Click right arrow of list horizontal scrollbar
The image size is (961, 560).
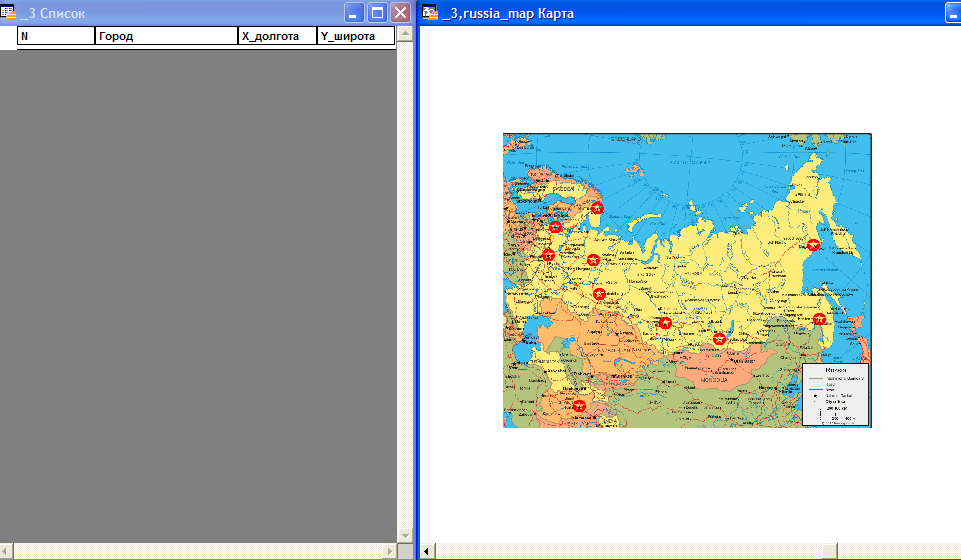click(389, 551)
